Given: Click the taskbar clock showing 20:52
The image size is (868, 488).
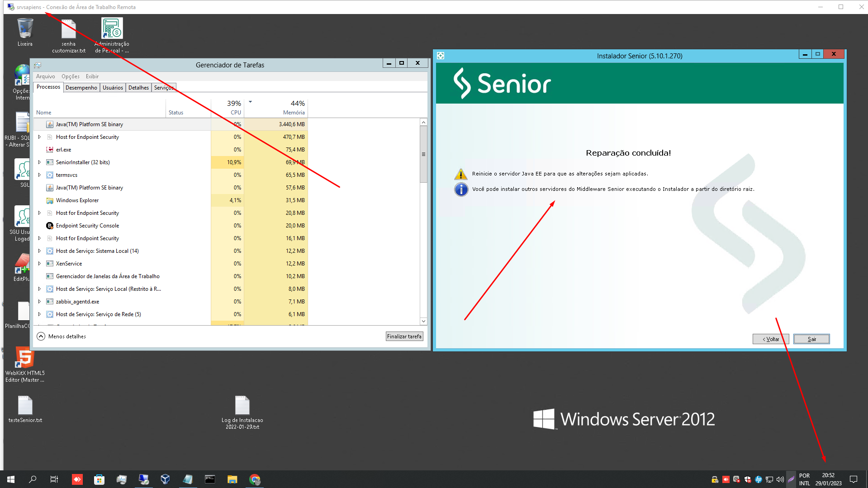Looking at the screenshot, I should 829,479.
